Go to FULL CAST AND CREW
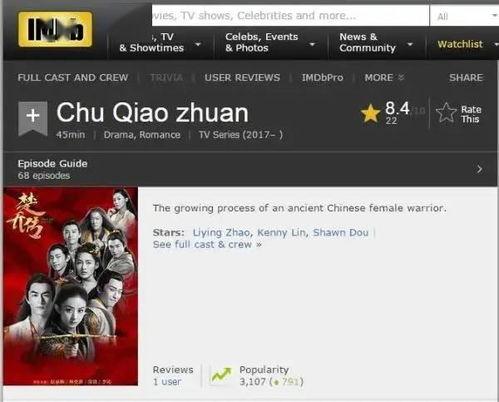This screenshot has width=499, height=402. tap(73, 78)
